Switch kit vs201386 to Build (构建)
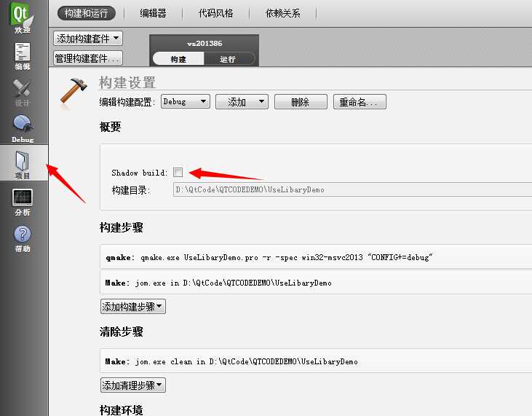532x416 pixels. [x=178, y=59]
